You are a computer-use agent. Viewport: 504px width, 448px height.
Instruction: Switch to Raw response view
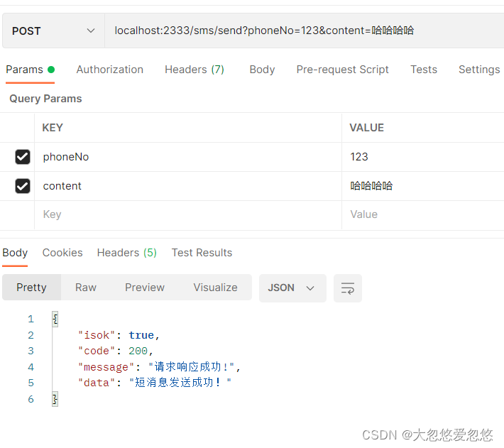pos(86,288)
